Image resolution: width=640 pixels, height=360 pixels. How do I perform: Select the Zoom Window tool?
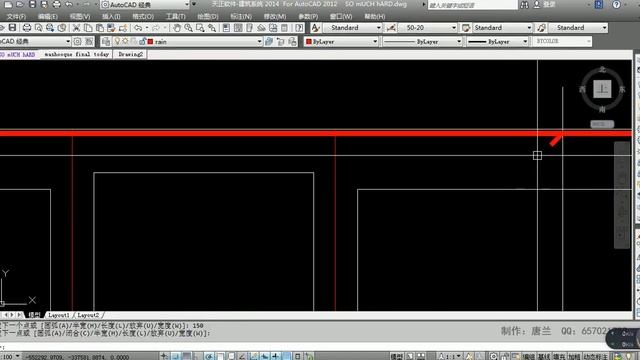point(200,28)
